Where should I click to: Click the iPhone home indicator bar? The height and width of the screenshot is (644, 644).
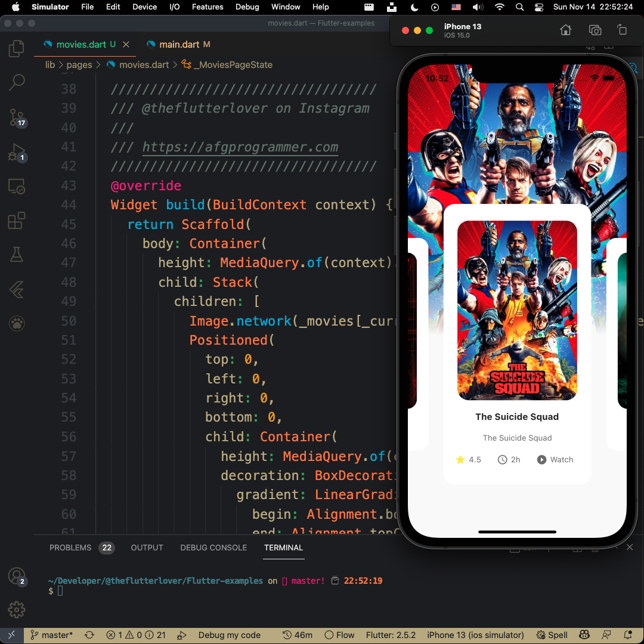tap(517, 532)
